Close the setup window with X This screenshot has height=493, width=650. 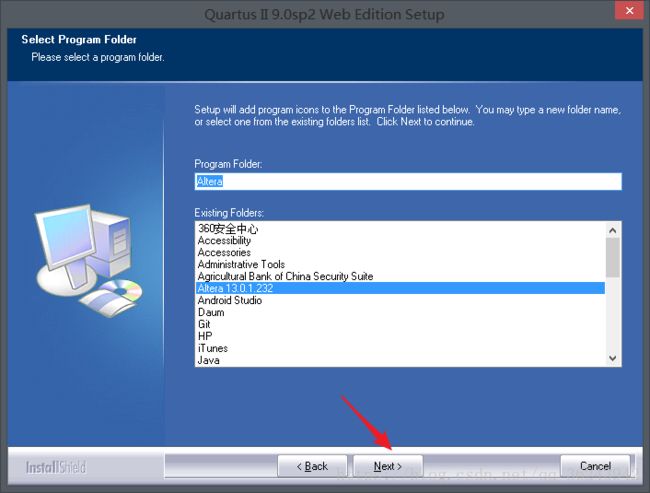point(629,10)
